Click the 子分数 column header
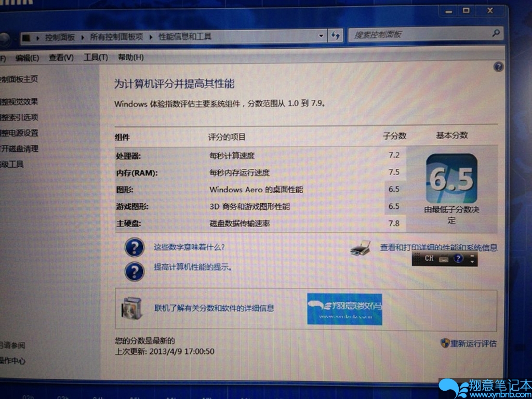The height and width of the screenshot is (399, 532). coord(394,136)
